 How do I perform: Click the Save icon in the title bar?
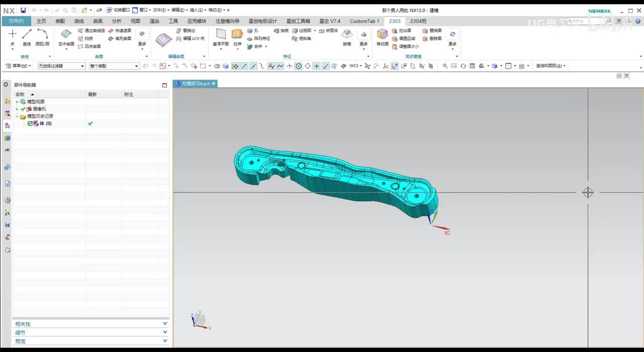23,10
